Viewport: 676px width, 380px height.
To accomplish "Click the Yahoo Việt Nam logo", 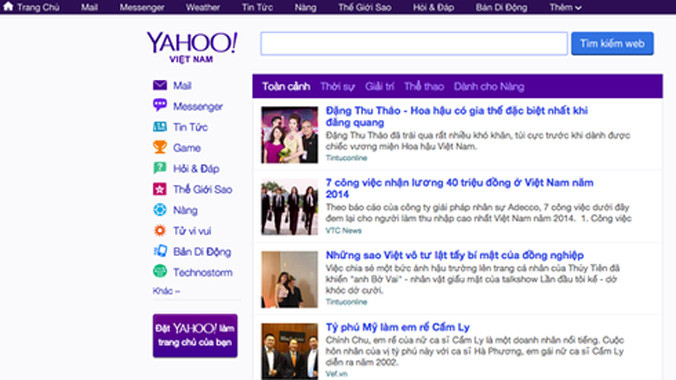I will (192, 47).
